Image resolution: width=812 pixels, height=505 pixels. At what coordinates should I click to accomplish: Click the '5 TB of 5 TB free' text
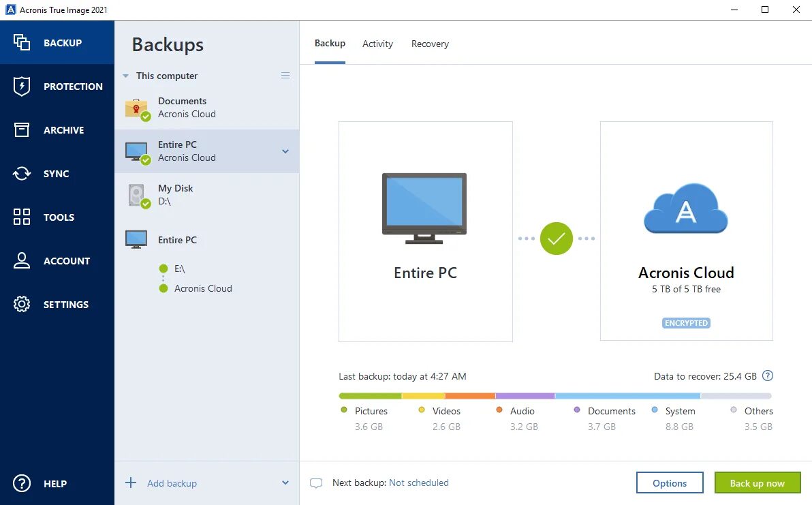pos(686,289)
